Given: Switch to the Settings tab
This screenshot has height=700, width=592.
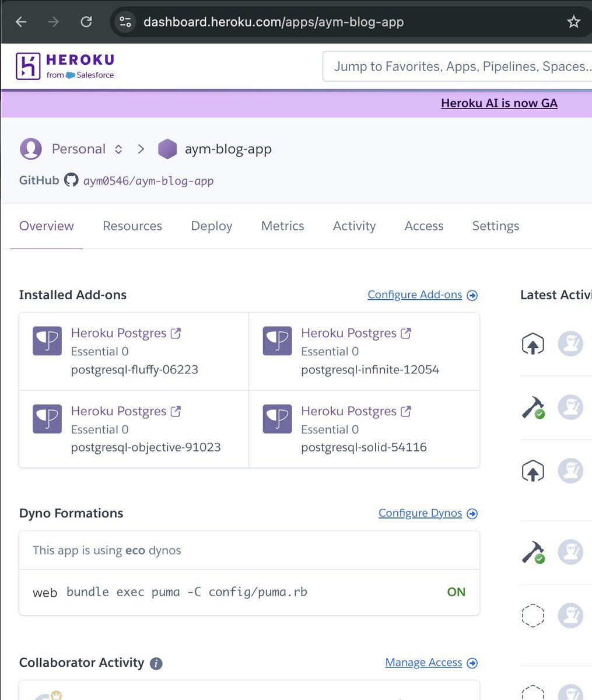Looking at the screenshot, I should pyautogui.click(x=496, y=226).
